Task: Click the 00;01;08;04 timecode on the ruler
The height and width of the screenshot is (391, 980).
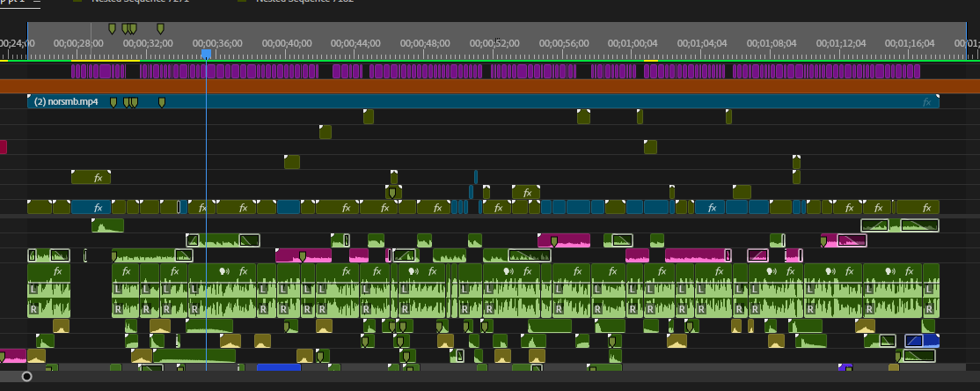Action: click(772, 43)
